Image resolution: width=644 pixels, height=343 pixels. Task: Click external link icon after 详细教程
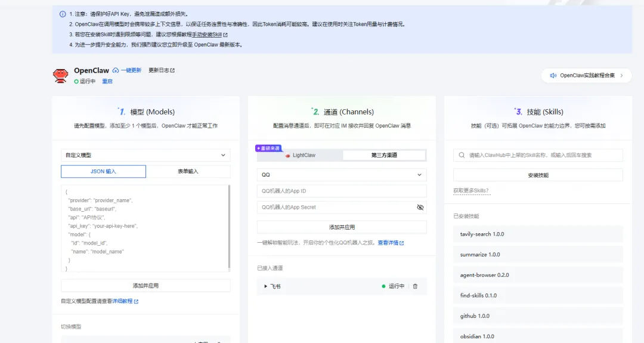click(137, 301)
